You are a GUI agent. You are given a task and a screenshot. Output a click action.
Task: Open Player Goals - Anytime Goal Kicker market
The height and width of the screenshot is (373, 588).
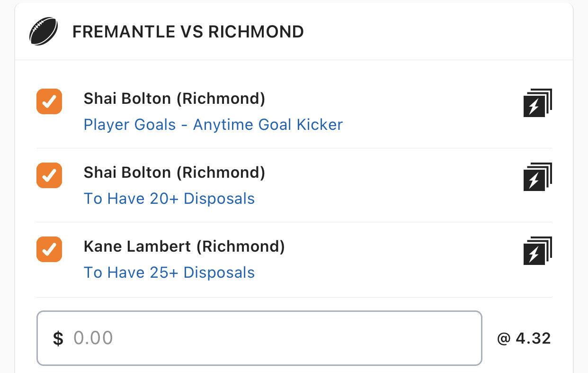click(213, 125)
